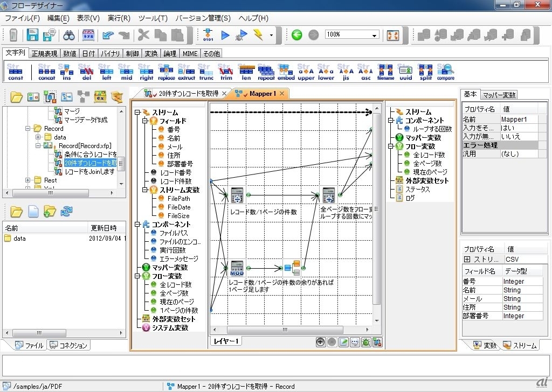Click the レイヤー1 layer tab
Viewport: 552px width, 392px height.
pyautogui.click(x=225, y=341)
